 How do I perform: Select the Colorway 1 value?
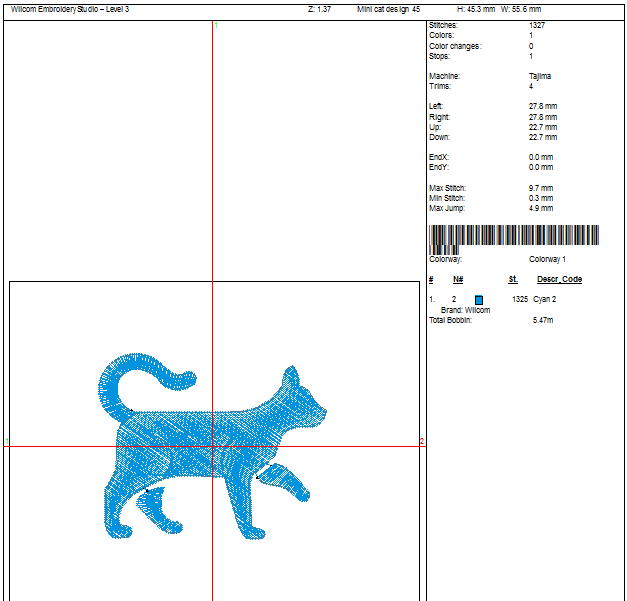click(x=547, y=259)
